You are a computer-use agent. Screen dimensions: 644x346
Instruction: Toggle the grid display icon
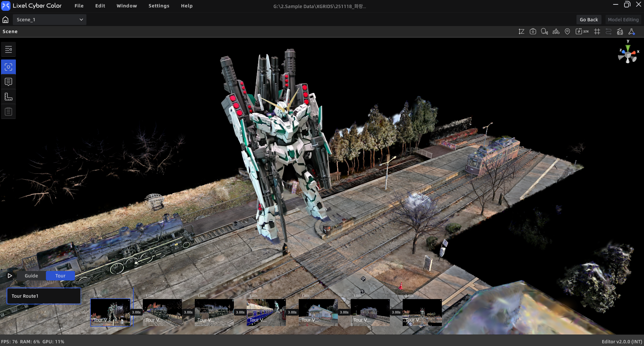coord(597,31)
